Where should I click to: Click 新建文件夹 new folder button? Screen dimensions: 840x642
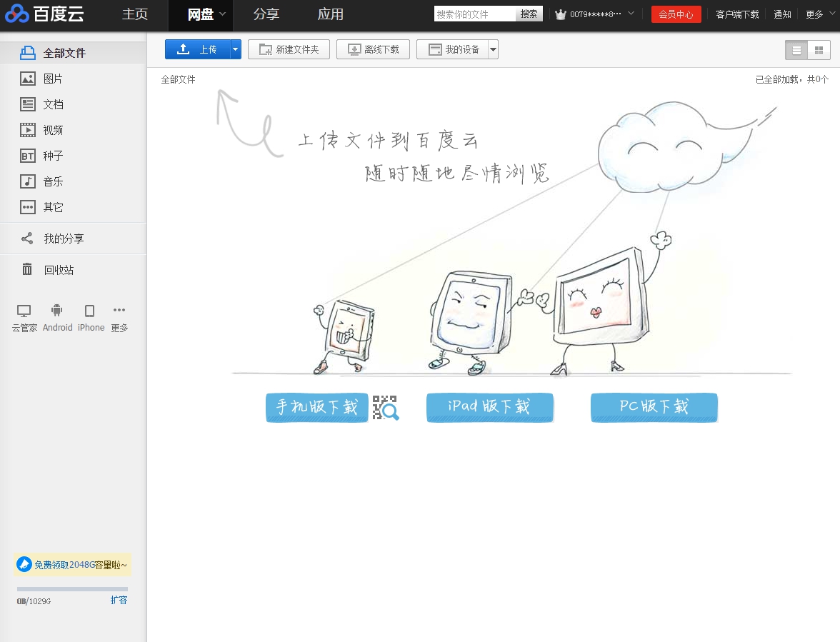pyautogui.click(x=289, y=49)
